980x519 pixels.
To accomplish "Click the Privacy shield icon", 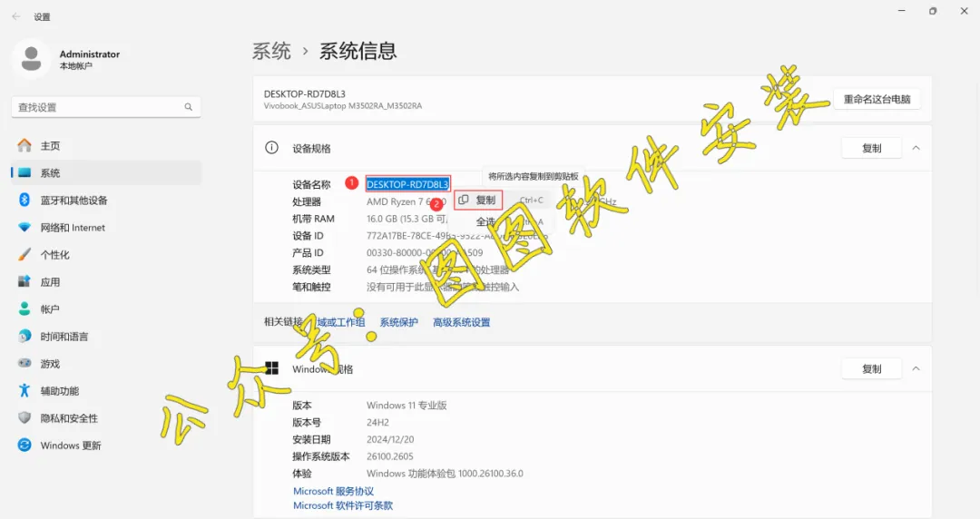I will (x=24, y=417).
